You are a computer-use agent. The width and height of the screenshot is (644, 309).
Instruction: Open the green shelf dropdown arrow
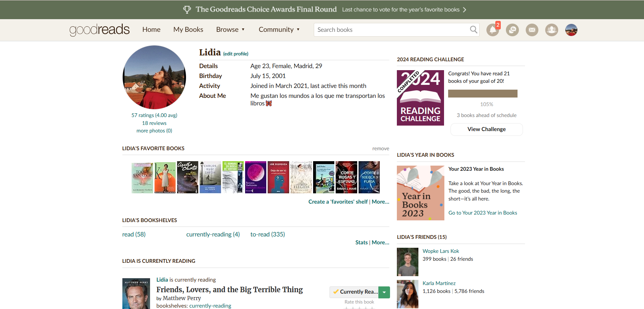click(384, 292)
